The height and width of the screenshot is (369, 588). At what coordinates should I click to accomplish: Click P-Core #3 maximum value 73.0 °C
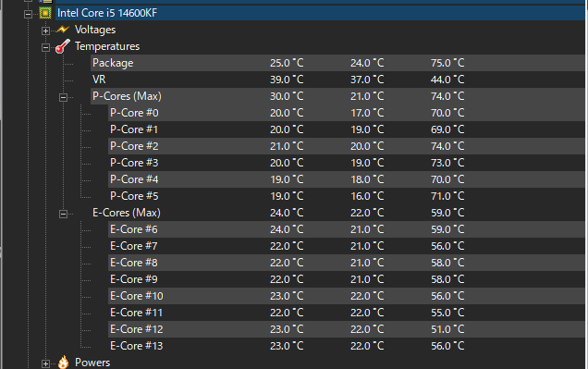(447, 163)
